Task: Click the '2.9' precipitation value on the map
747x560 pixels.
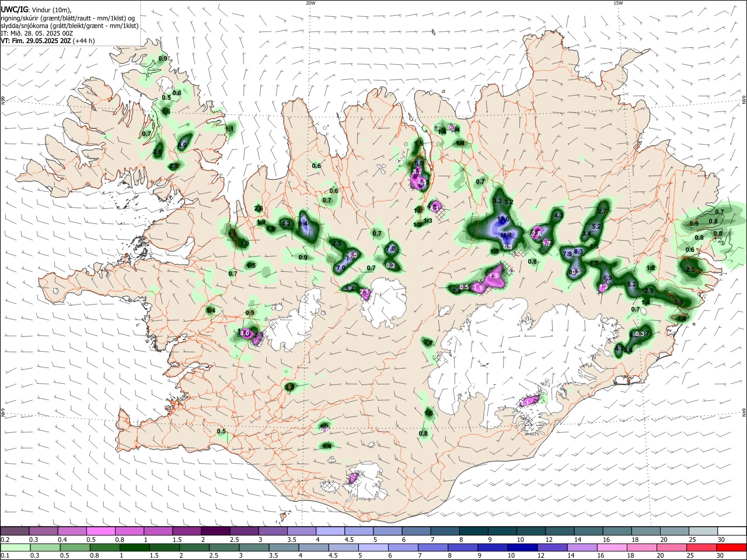Action: (648, 290)
